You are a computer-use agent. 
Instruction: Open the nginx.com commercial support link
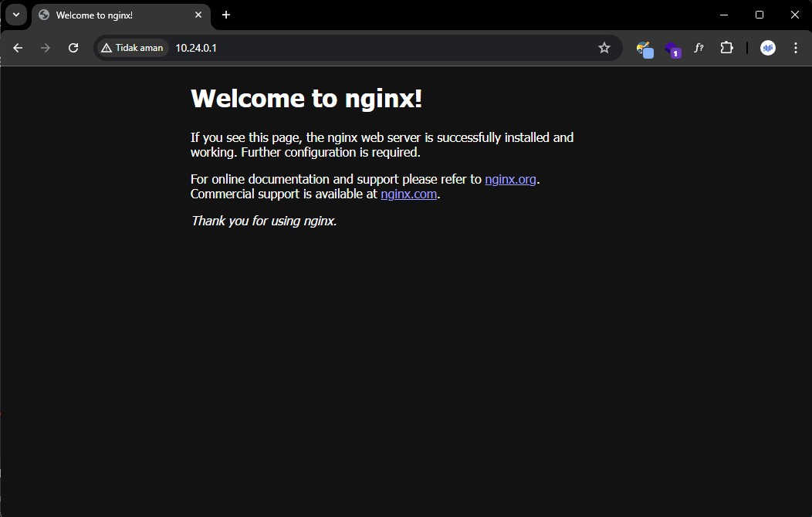click(x=408, y=194)
